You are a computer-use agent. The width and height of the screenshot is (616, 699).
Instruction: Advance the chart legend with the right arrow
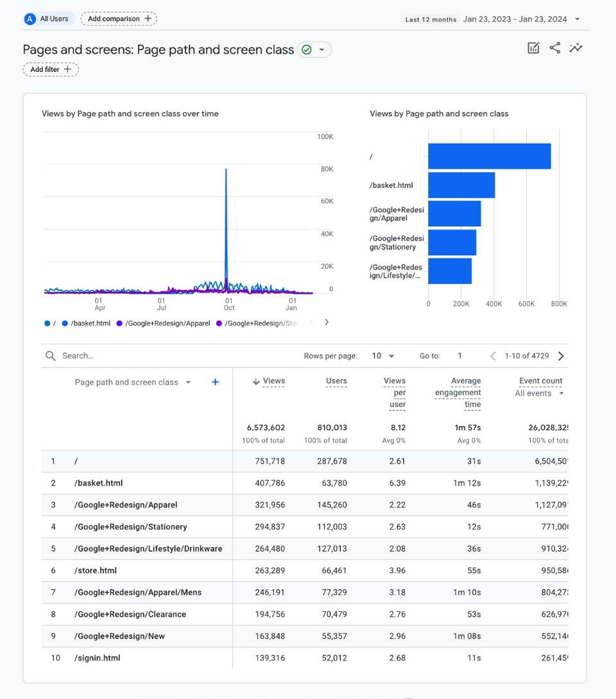[x=327, y=322]
